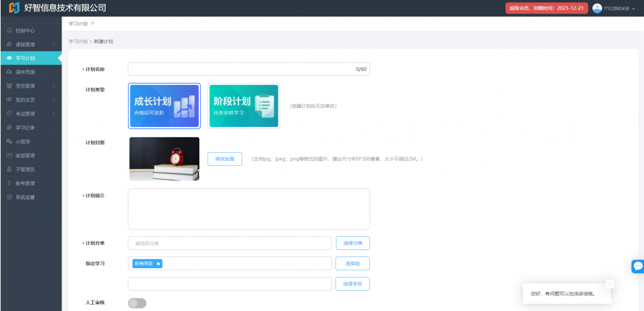Viewport: 644px width, 311px height.
Task: Open 学习记录 in the sidebar menu
Action: (x=25, y=128)
